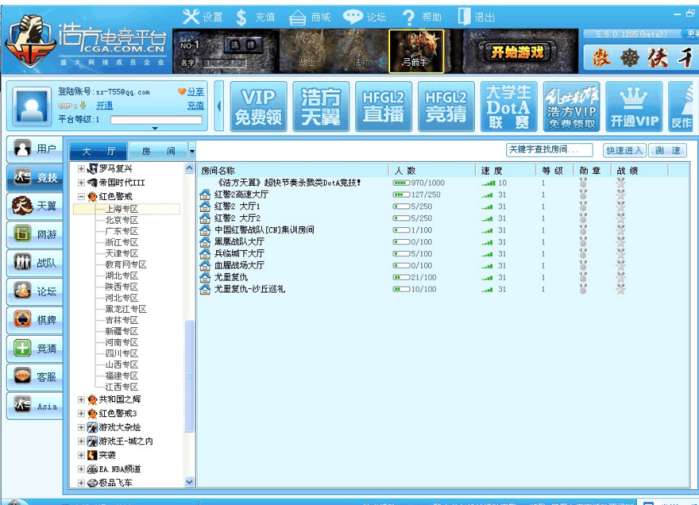The width and height of the screenshot is (699, 505).
Task: Click the tree scrollbar up arrow
Action: pos(189,168)
